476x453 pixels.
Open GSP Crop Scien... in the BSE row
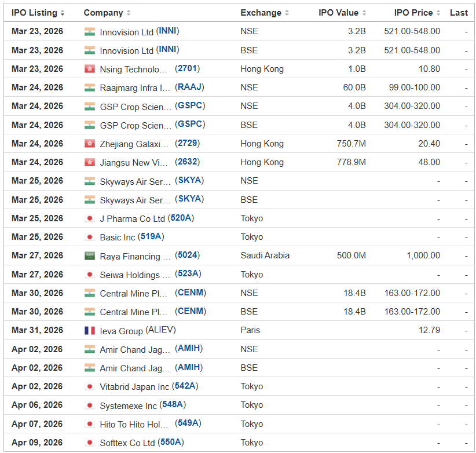pyautogui.click(x=136, y=125)
